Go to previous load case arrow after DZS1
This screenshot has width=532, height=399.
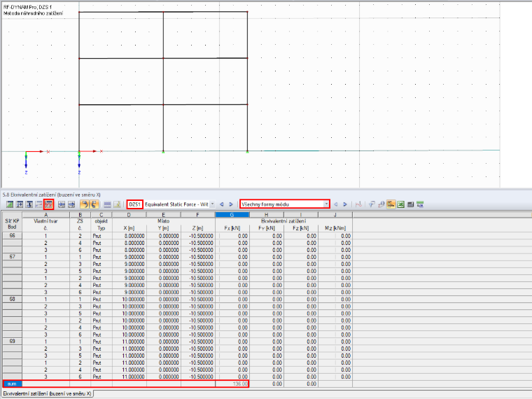222,204
